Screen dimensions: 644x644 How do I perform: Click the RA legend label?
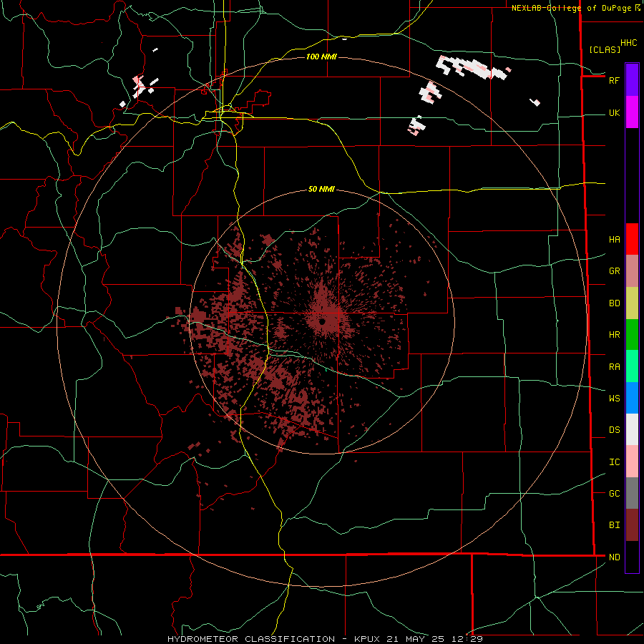(614, 367)
